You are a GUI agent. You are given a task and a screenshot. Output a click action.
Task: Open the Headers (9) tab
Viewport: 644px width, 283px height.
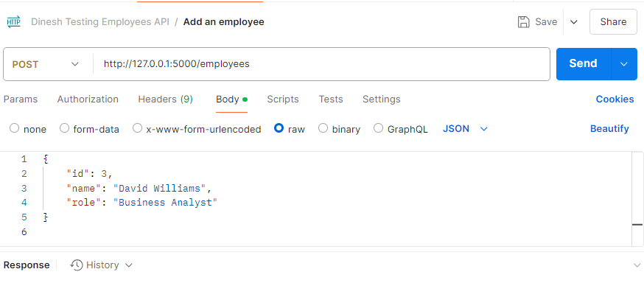(166, 99)
